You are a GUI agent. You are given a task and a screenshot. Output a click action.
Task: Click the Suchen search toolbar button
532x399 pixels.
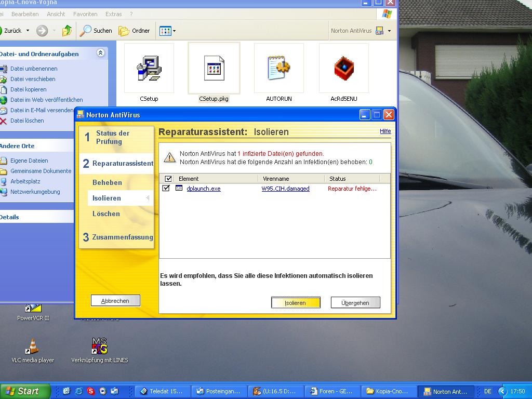click(x=96, y=31)
